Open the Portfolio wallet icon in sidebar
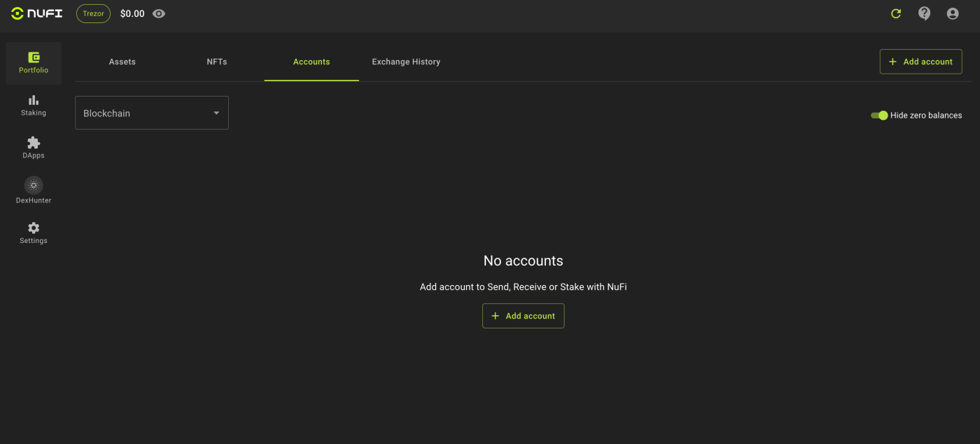 (x=34, y=57)
